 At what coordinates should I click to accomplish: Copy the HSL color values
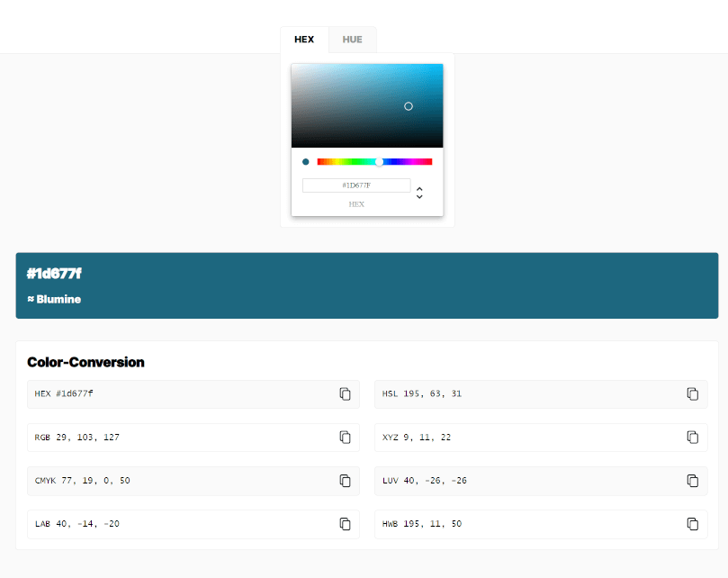coord(692,393)
